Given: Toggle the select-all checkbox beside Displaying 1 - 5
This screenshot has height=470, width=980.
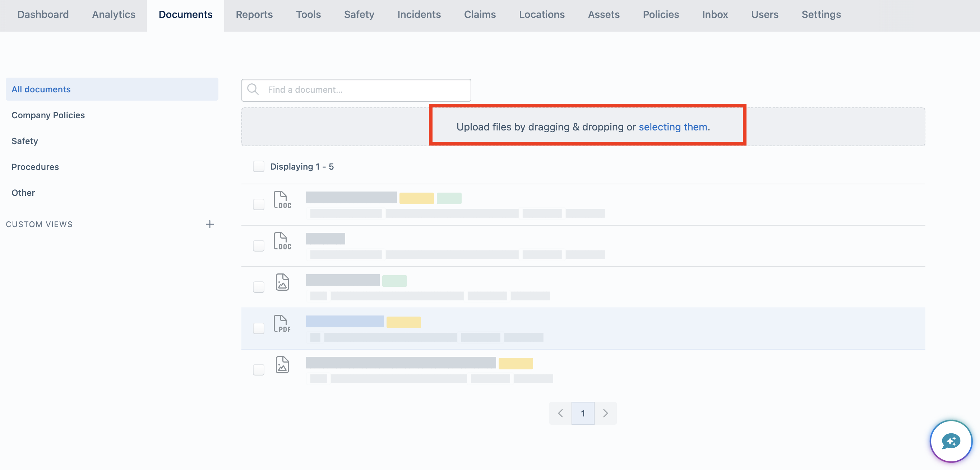Looking at the screenshot, I should pos(258,166).
